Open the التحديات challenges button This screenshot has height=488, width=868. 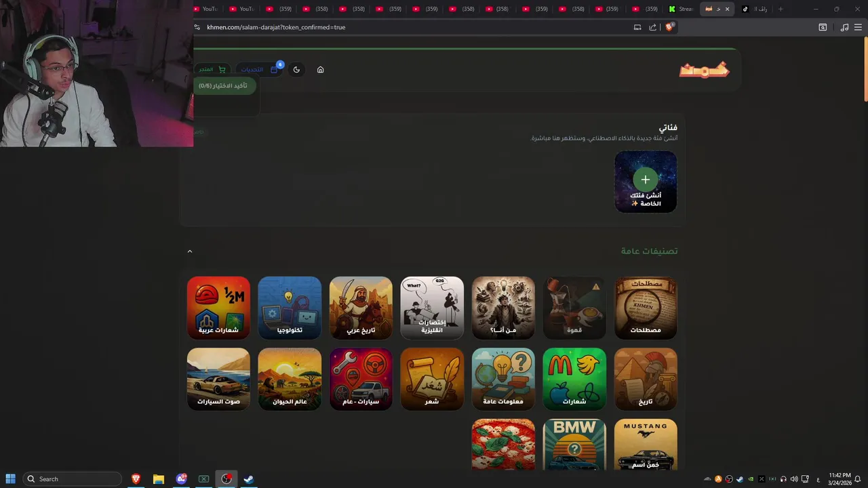pyautogui.click(x=260, y=69)
